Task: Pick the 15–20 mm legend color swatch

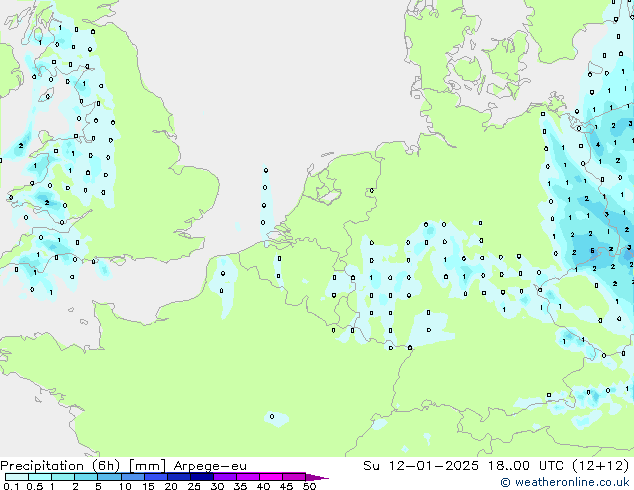Action: (156, 477)
